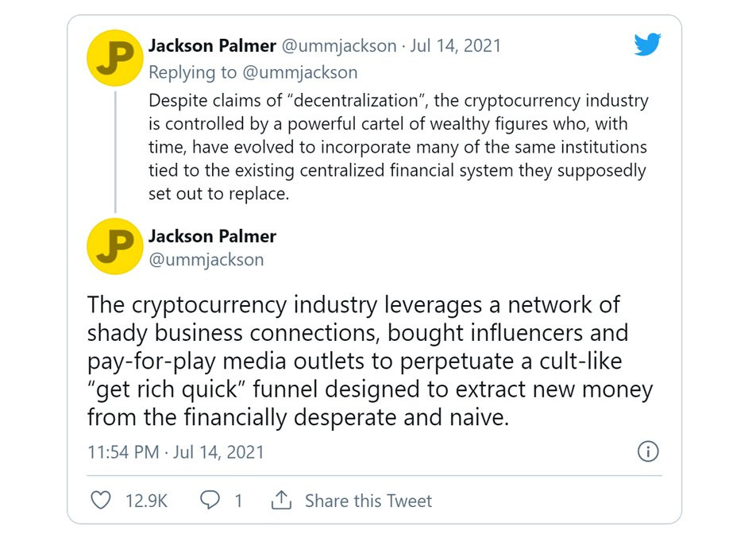
Task: Click @ummjackson handle under main author name
Action: coord(206,260)
